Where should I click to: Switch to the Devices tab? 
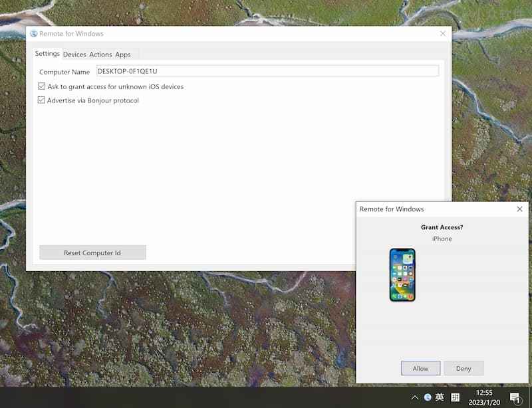click(x=74, y=54)
